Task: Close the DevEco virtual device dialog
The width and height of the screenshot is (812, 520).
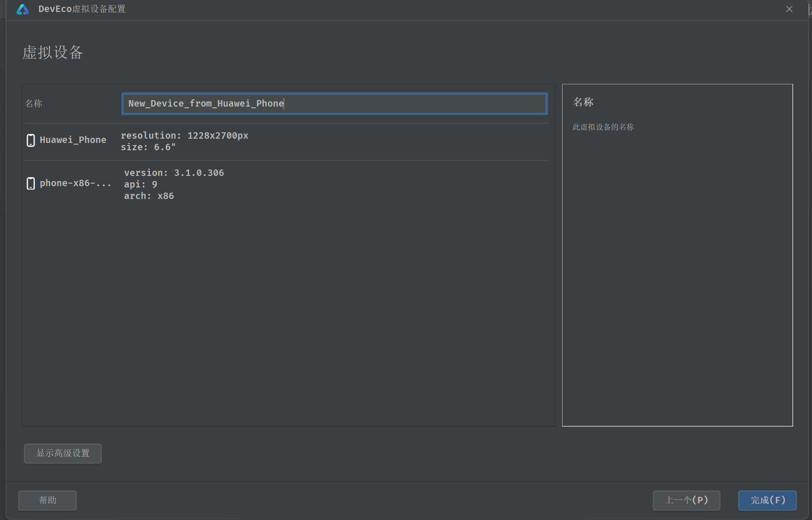Action: 789,9
